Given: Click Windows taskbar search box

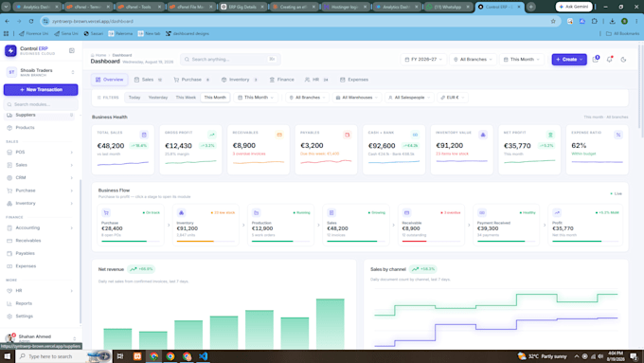Looking at the screenshot, I should point(63,356).
